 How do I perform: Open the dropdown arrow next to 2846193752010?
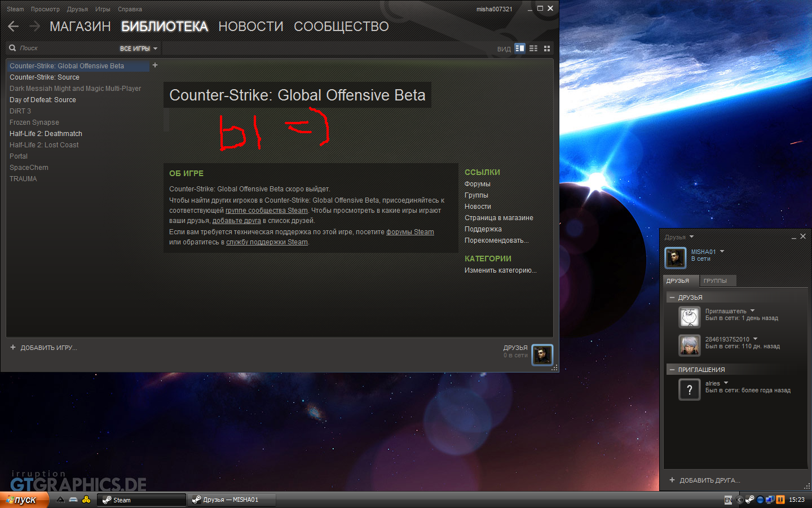(755, 339)
